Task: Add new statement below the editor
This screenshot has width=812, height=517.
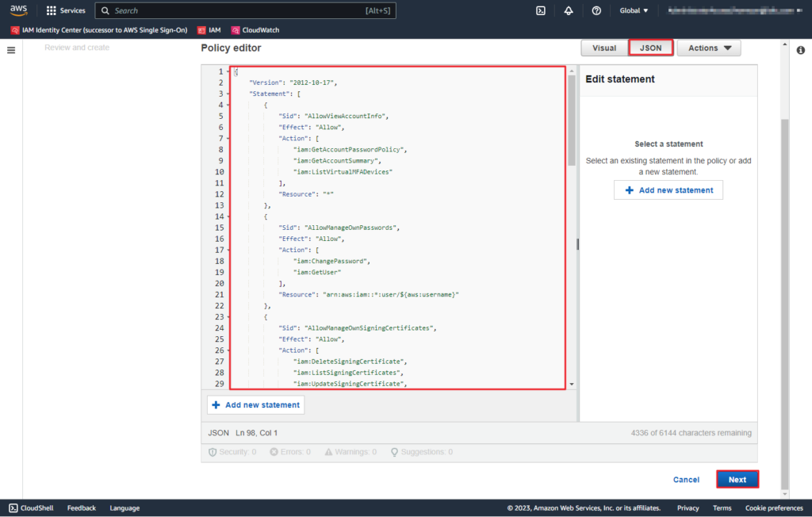Action: tap(256, 404)
